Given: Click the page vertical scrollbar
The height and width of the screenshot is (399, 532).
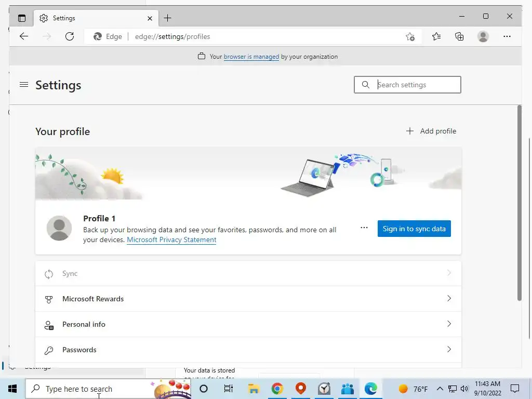Looking at the screenshot, I should (x=519, y=203).
